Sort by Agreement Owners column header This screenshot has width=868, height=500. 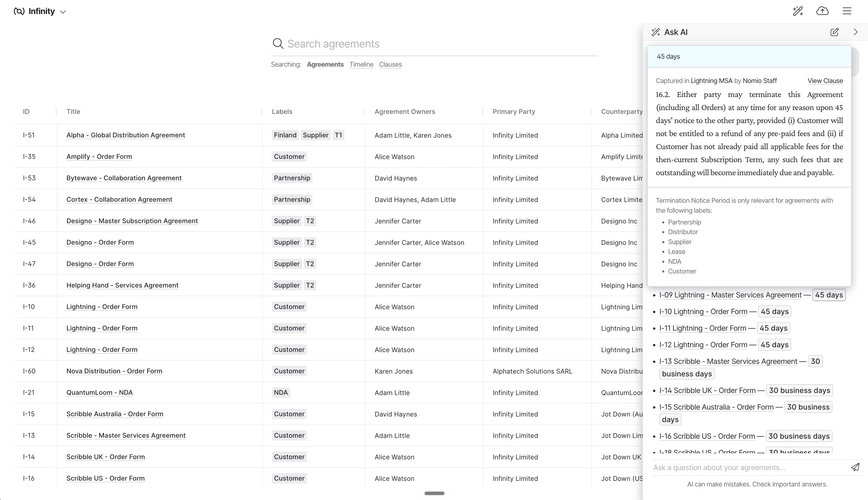coord(405,112)
